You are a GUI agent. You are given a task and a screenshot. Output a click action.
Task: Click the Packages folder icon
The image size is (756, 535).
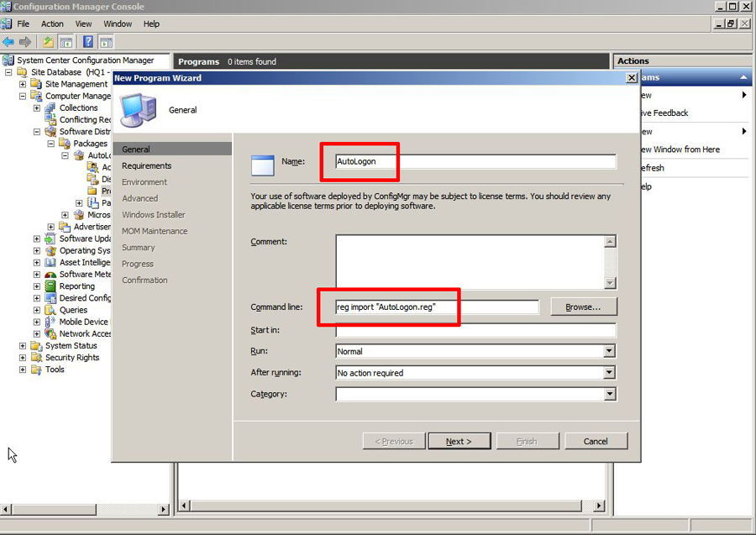65,144
